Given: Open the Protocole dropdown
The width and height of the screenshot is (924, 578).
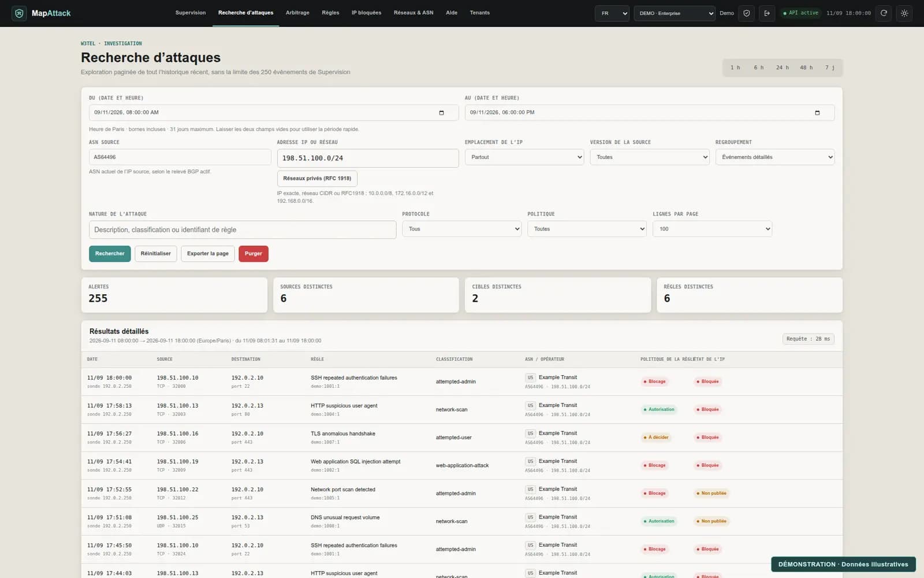Looking at the screenshot, I should click(462, 229).
